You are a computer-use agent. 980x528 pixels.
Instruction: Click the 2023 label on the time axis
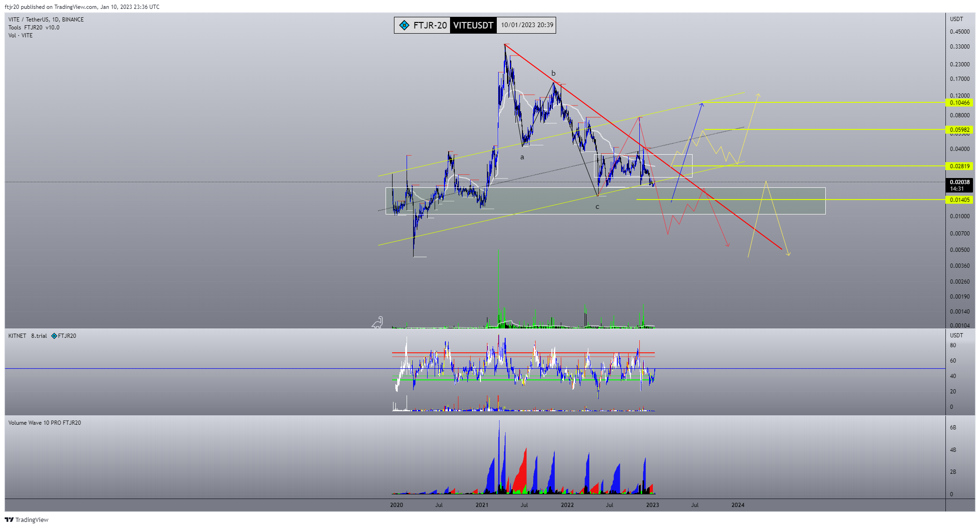click(652, 505)
